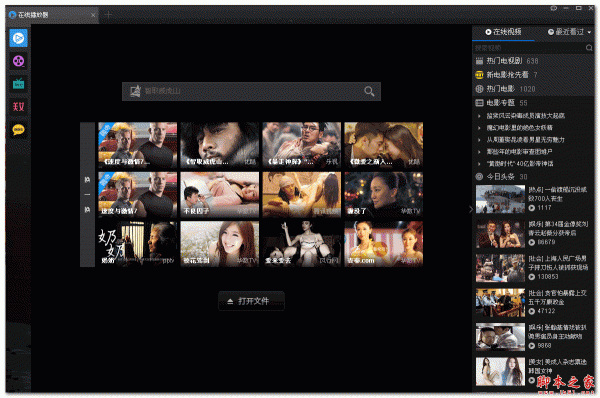Expand the 魔幻电影 topic arrow
This screenshot has width=600, height=398.
pyautogui.click(x=479, y=128)
